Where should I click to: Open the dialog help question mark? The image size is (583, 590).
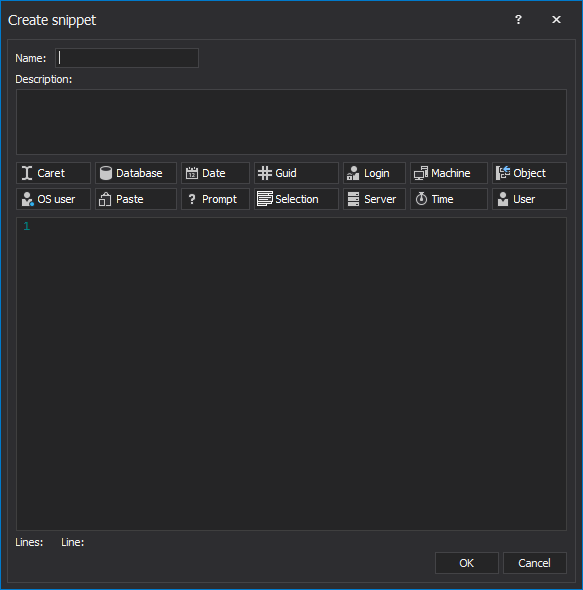click(518, 20)
